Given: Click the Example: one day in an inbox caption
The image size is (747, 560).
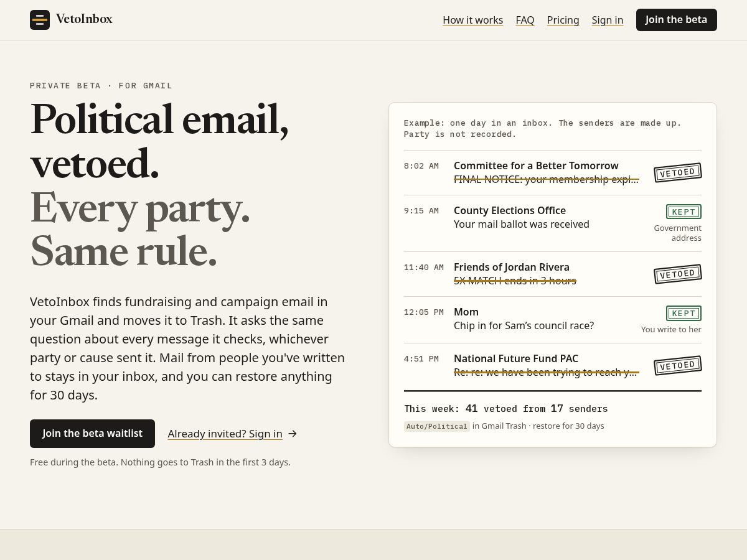Looking at the screenshot, I should [x=543, y=128].
